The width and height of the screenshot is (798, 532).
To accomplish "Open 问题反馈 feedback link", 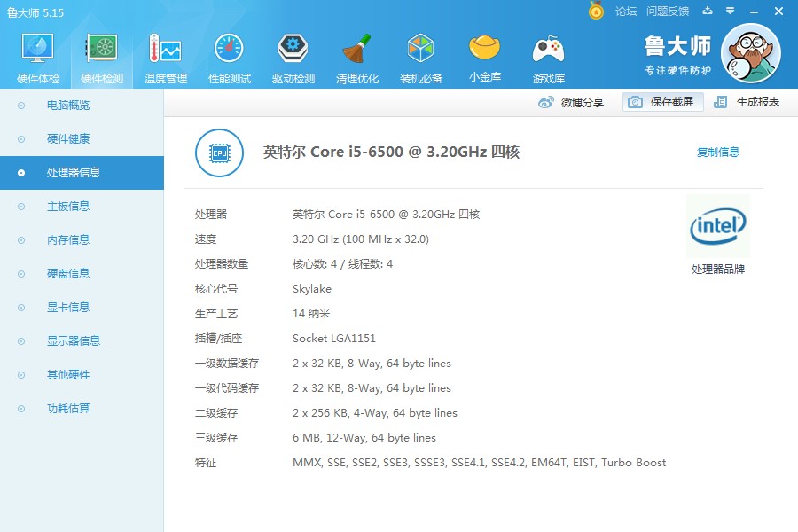I will point(668,12).
